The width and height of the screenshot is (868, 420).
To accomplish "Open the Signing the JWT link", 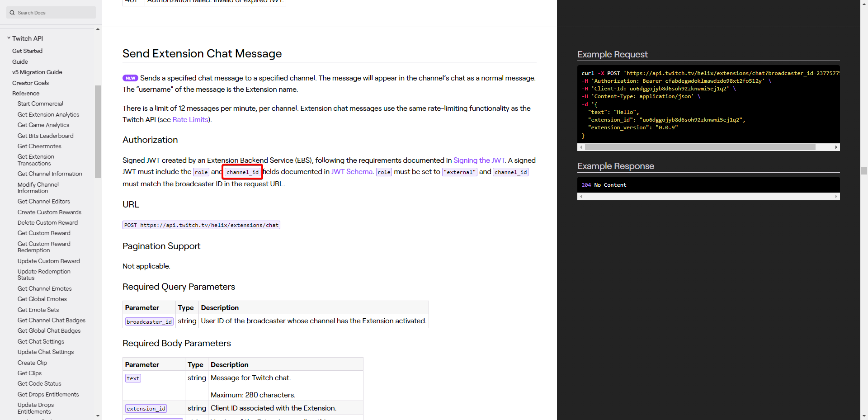I will click(x=479, y=160).
